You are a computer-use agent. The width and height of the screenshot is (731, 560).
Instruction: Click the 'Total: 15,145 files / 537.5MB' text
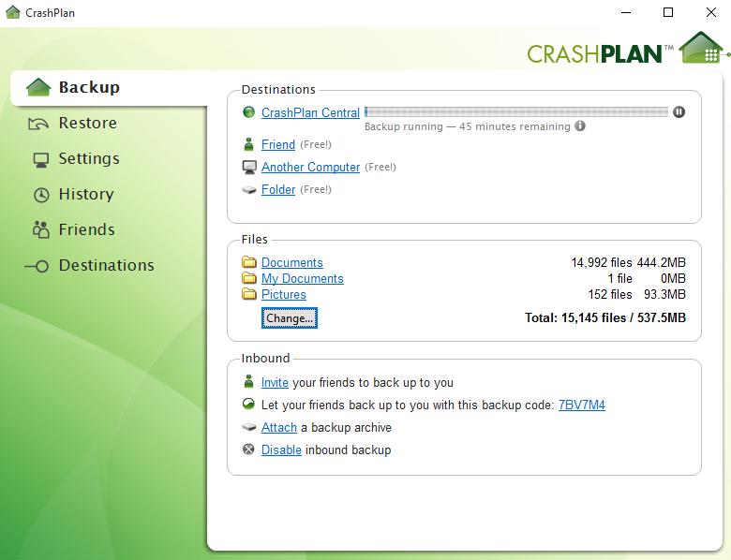click(605, 317)
